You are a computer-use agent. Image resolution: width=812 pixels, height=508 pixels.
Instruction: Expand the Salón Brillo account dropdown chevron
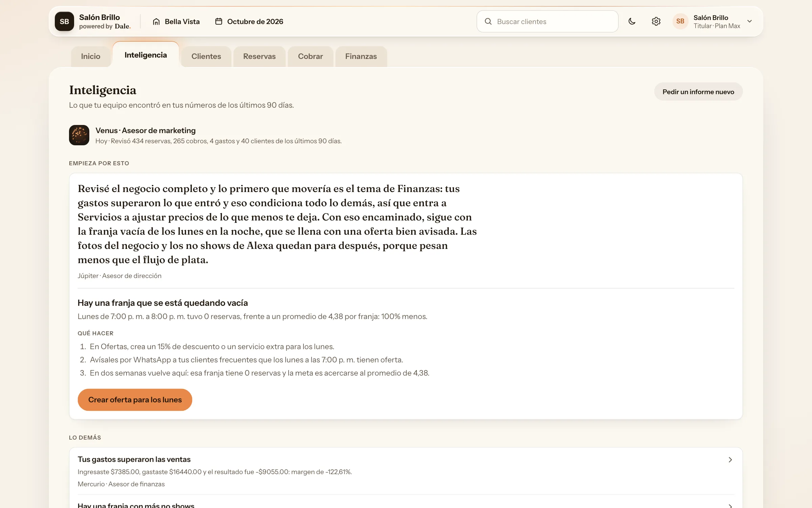point(750,21)
